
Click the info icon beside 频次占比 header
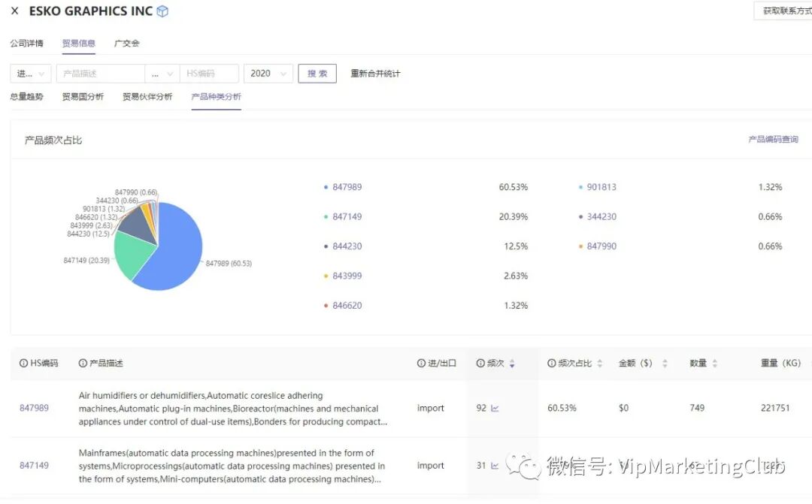click(x=552, y=364)
